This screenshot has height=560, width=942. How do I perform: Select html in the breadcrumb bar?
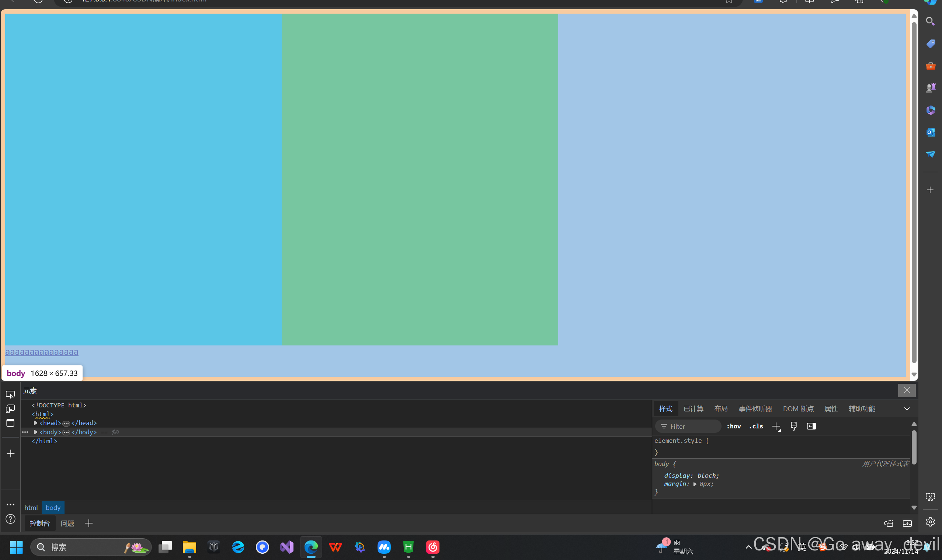[31, 508]
